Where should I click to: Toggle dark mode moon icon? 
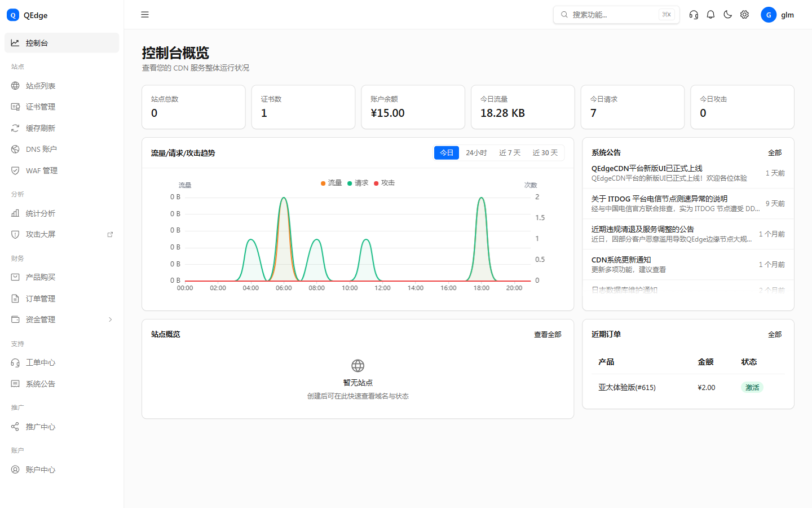pos(727,15)
